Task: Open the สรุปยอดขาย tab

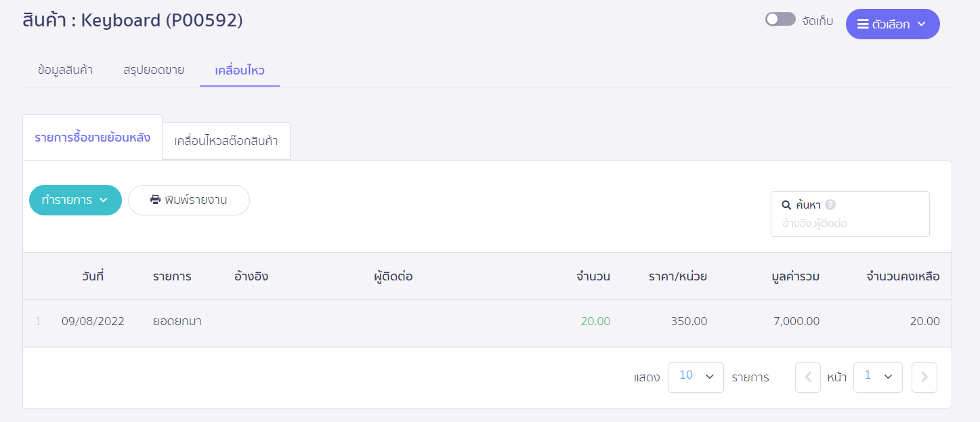Action: pyautogui.click(x=153, y=69)
